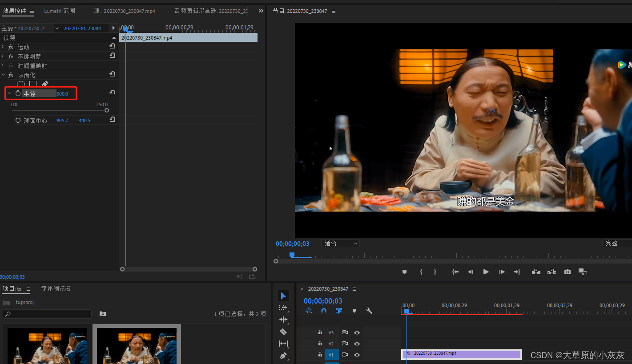The height and width of the screenshot is (364, 632).
Task: Toggle track lock on V1
Action: 320,355
